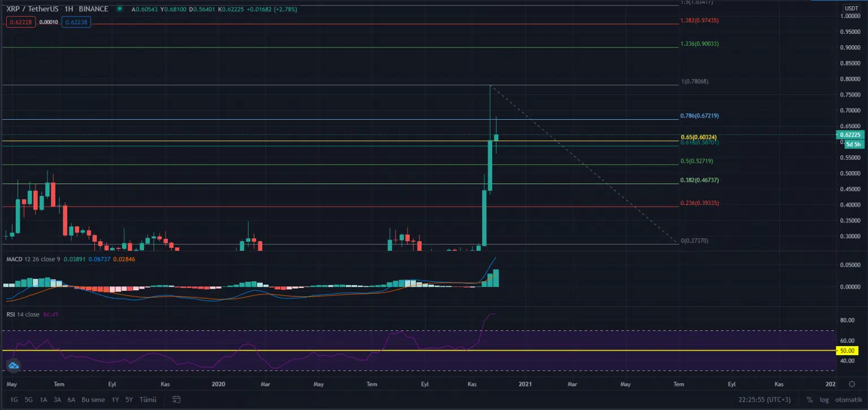Click the blue buy price 0.62238 button

[x=76, y=21]
